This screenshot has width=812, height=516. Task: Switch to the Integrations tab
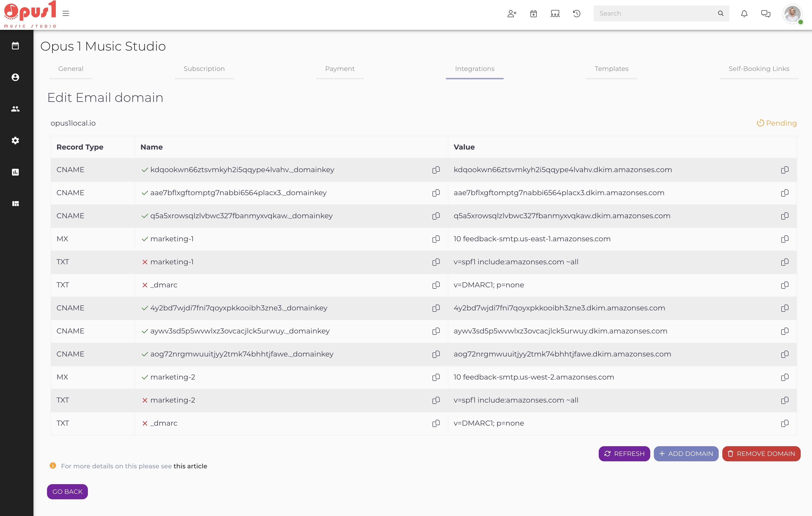point(475,69)
